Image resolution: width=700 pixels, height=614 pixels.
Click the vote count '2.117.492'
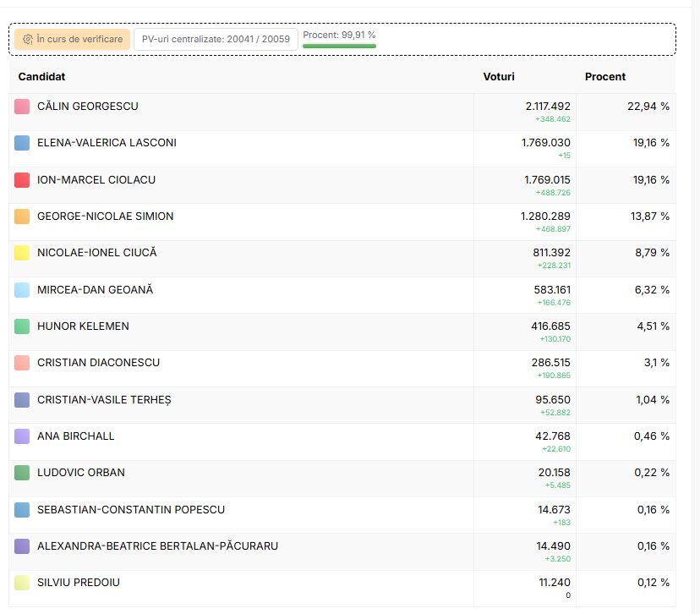548,107
